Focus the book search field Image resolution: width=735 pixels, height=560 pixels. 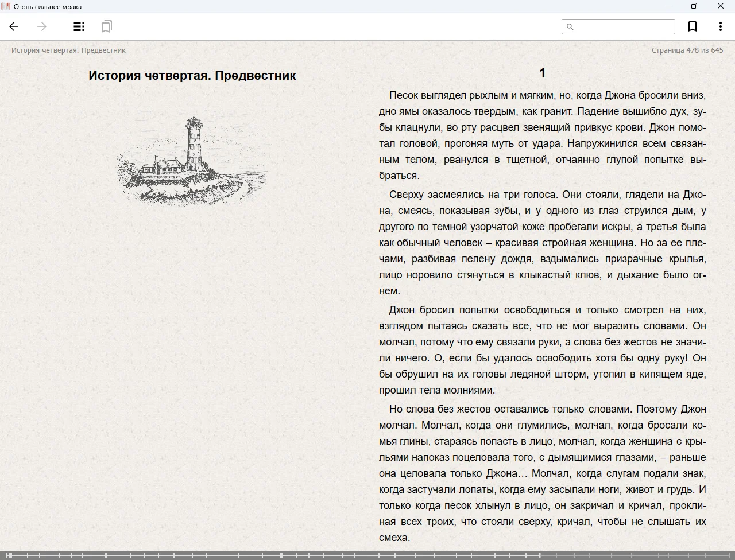624,26
